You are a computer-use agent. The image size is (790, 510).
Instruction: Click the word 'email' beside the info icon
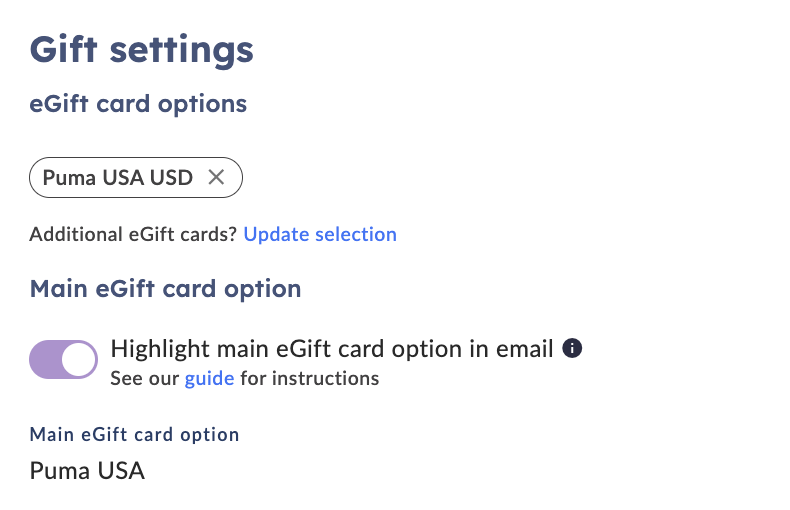(x=524, y=349)
